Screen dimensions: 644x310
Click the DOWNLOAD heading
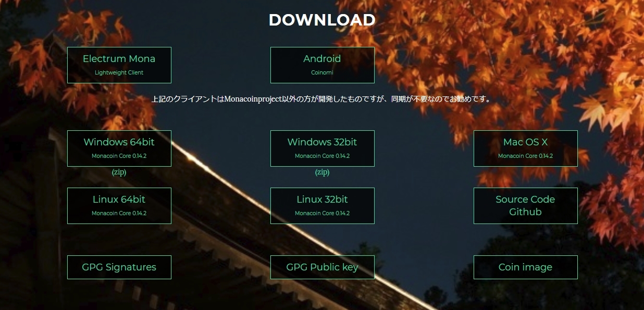322,20
